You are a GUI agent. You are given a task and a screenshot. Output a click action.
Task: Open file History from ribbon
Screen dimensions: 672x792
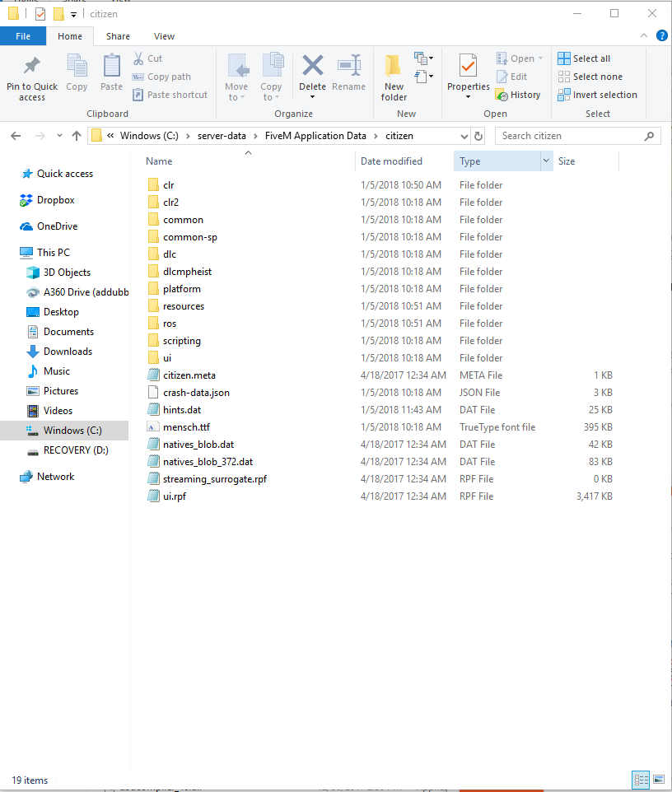click(518, 95)
